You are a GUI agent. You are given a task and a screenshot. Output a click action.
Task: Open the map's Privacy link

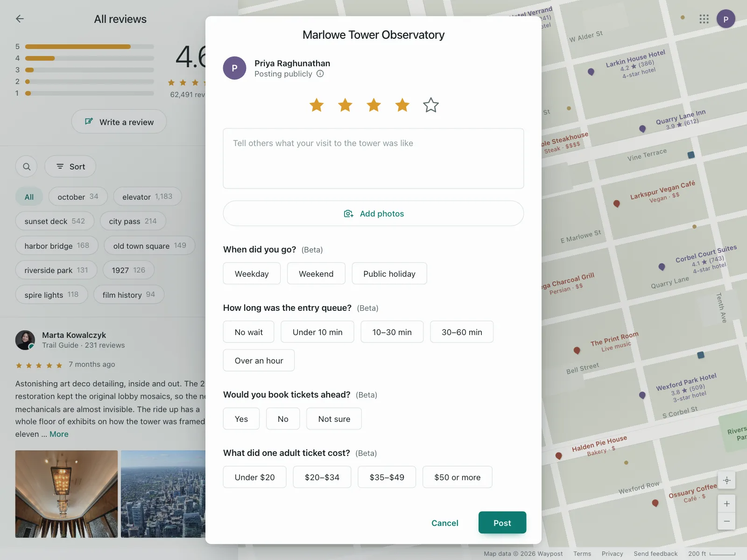(613, 554)
